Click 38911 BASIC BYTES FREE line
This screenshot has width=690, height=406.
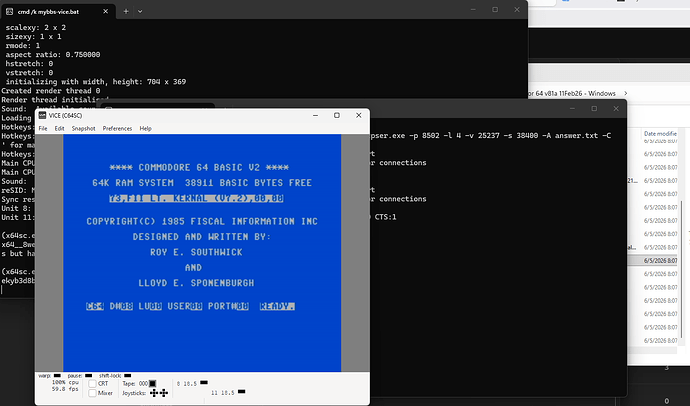[x=249, y=183]
